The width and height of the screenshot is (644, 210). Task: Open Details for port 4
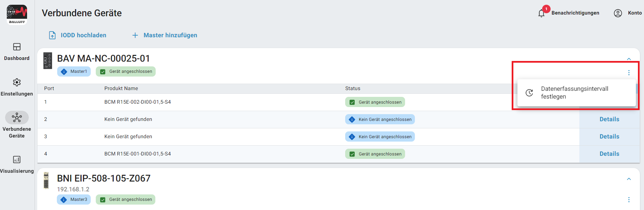tap(609, 154)
